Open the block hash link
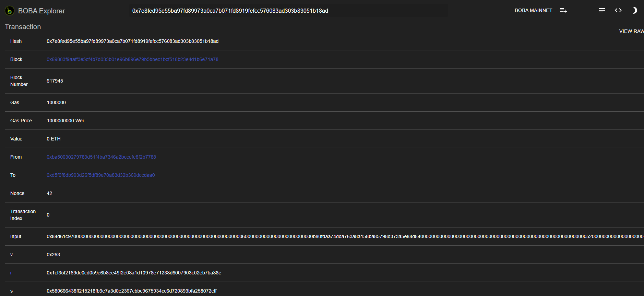The image size is (644, 296). (x=132, y=59)
